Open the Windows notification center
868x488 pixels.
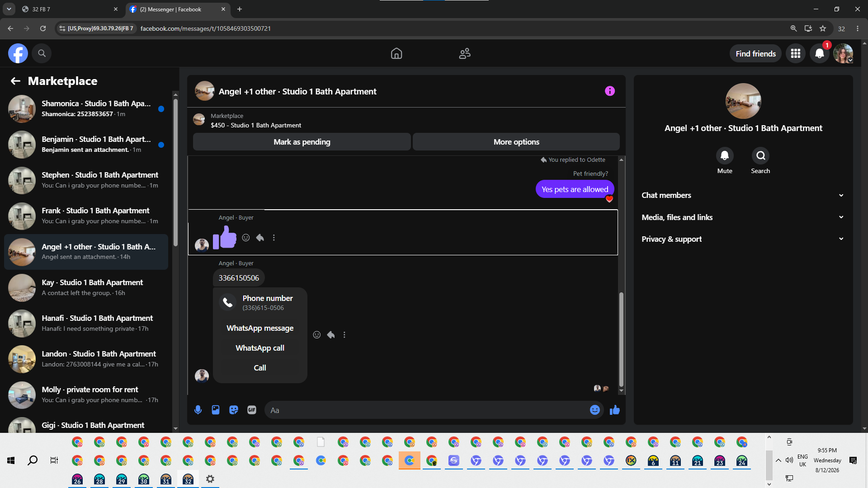click(x=853, y=460)
